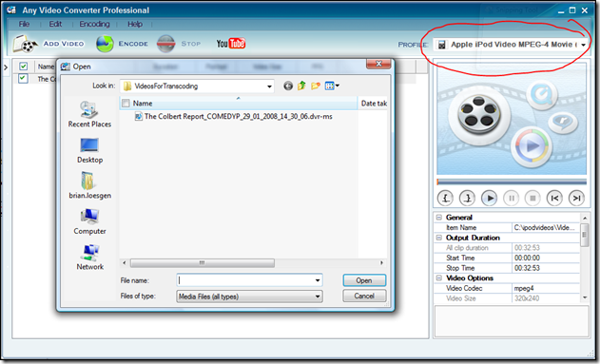600x364 pixels.
Task: Select Network in the places sidebar
Action: [x=89, y=258]
